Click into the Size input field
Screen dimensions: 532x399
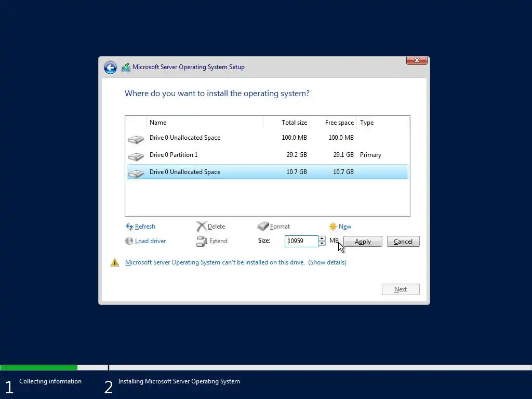coord(301,241)
